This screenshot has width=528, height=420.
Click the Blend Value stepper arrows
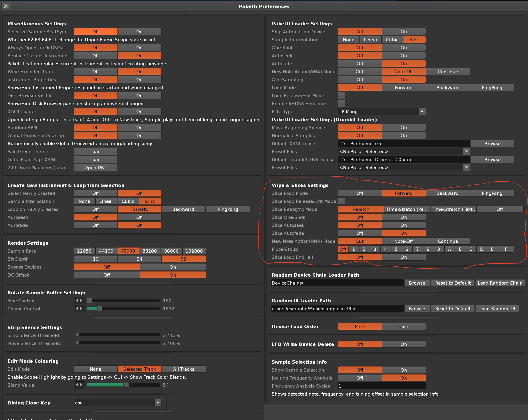(x=79, y=385)
